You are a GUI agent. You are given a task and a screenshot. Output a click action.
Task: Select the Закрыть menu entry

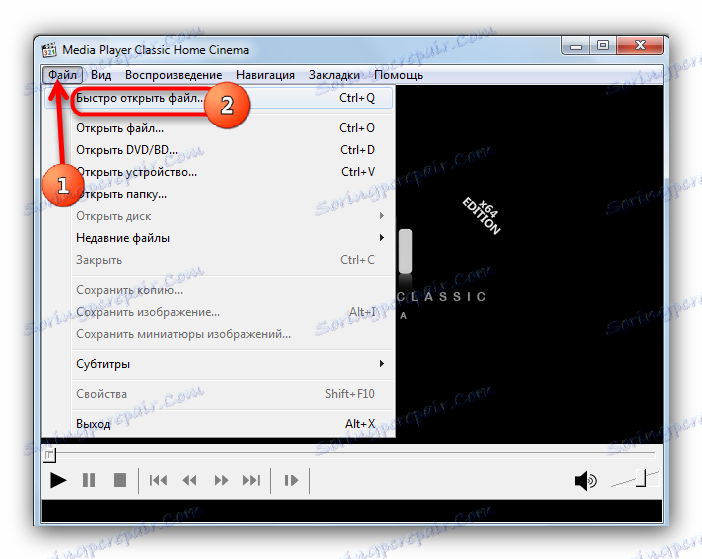pyautogui.click(x=218, y=260)
